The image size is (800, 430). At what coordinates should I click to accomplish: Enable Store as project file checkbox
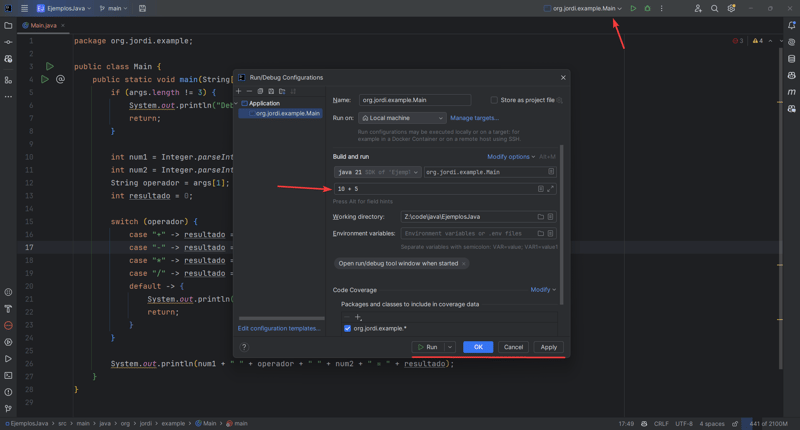point(494,100)
